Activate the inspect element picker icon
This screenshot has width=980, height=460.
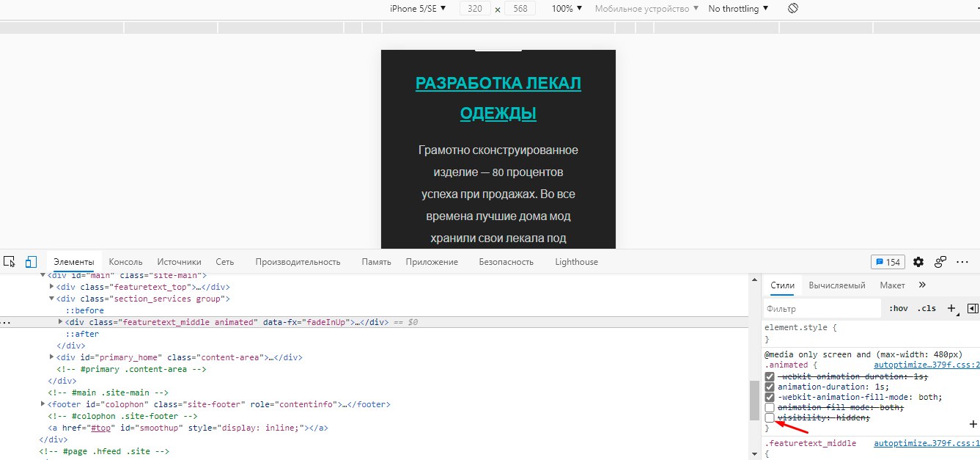click(x=10, y=261)
